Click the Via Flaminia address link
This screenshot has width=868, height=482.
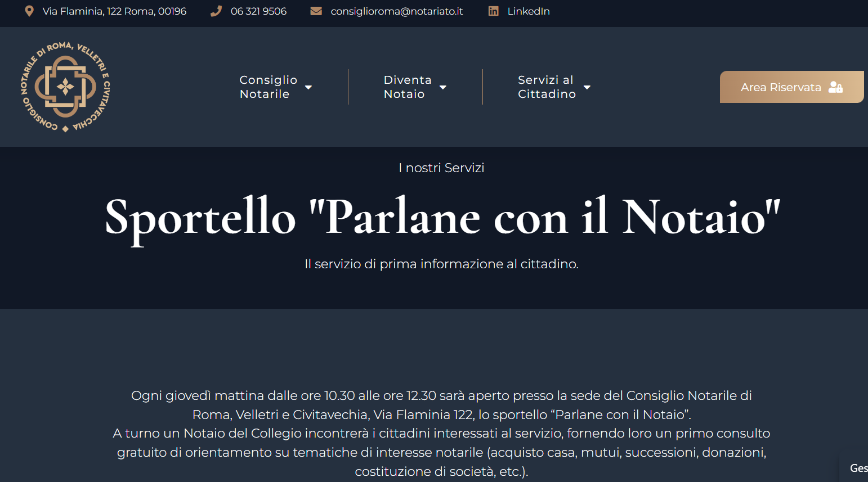pos(114,11)
